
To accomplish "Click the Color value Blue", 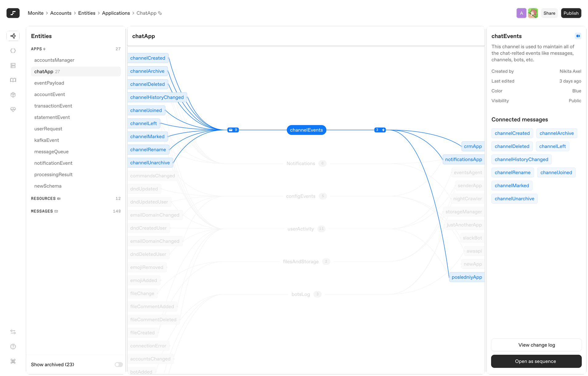I will click(x=577, y=91).
